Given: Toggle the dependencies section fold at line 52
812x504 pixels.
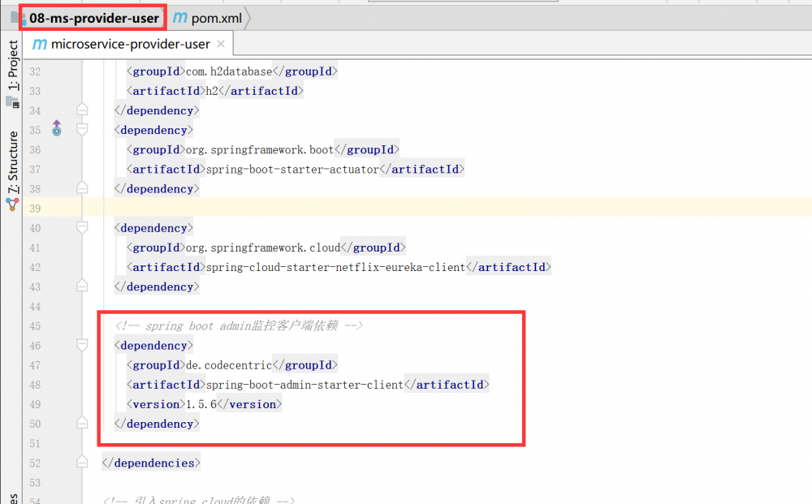Looking at the screenshot, I should pos(81,462).
